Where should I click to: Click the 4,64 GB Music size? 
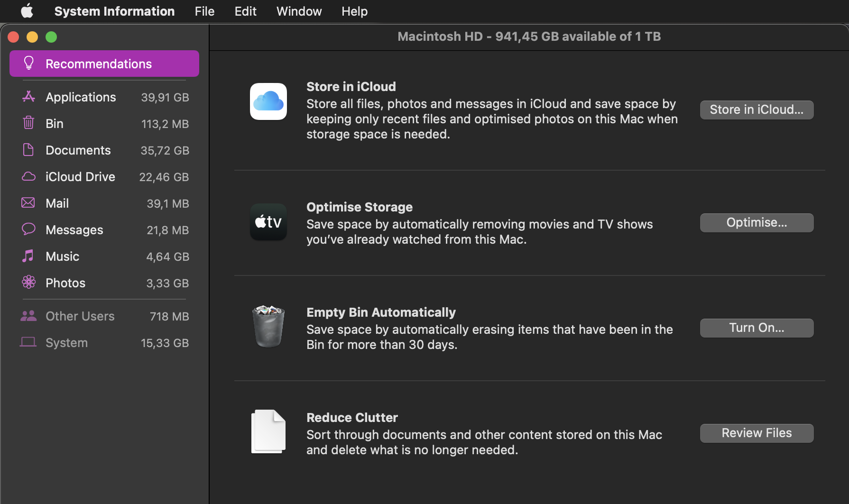168,257
